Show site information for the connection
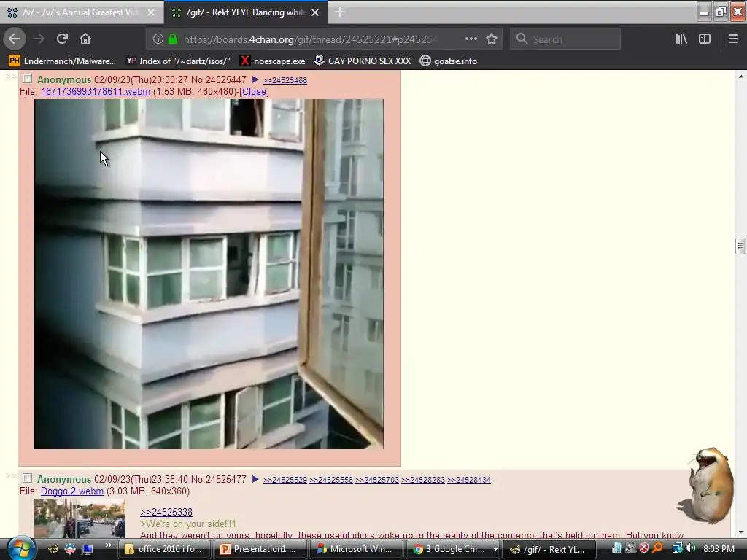747x560 pixels. coord(158,39)
